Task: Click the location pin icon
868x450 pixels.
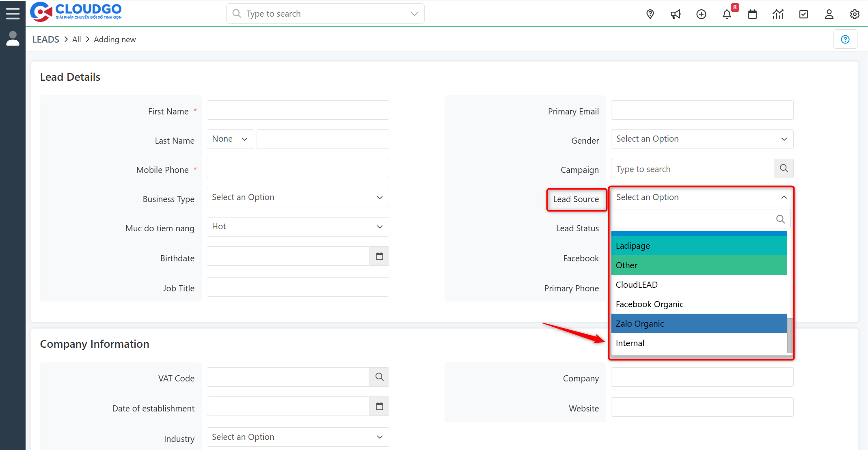Action: point(650,14)
